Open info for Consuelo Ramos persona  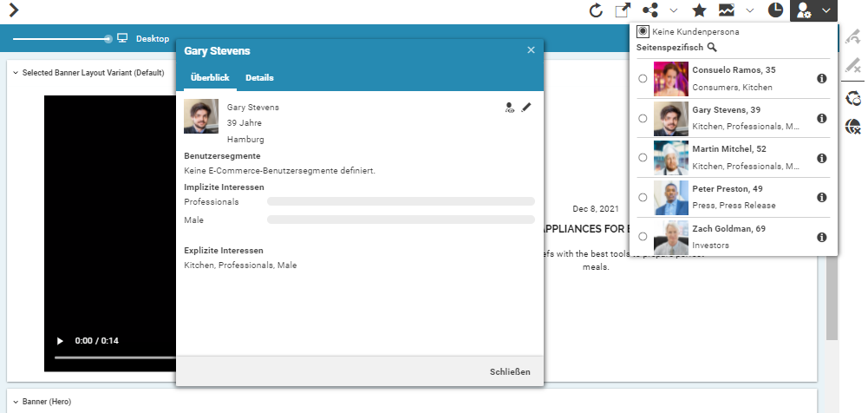click(821, 79)
